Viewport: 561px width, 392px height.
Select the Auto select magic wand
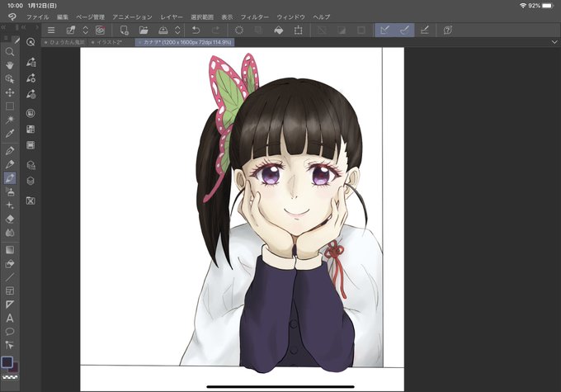(x=10, y=120)
